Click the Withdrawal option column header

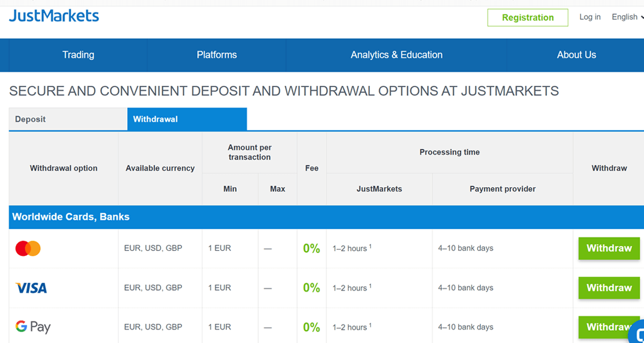tap(64, 168)
